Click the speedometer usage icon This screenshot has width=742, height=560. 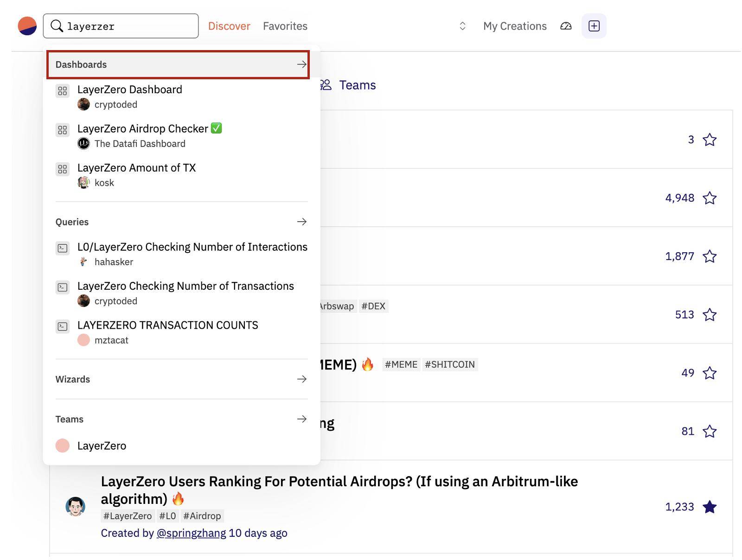click(x=566, y=26)
